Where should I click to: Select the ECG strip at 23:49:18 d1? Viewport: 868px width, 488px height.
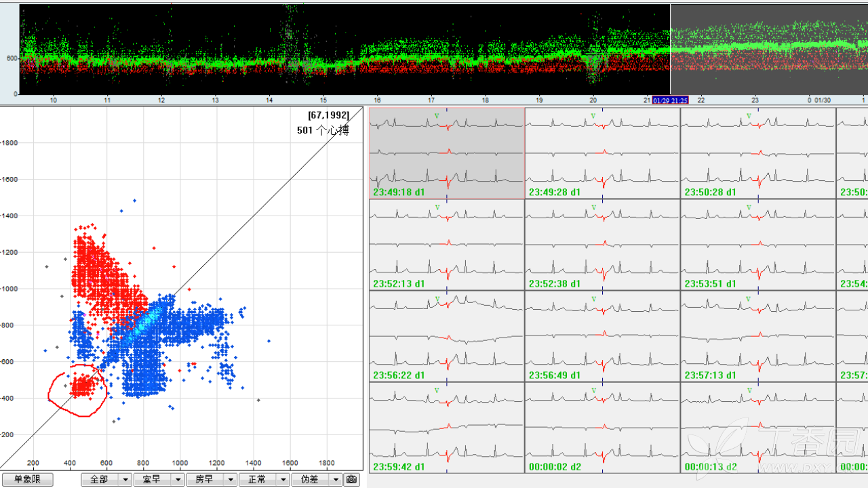(x=447, y=153)
